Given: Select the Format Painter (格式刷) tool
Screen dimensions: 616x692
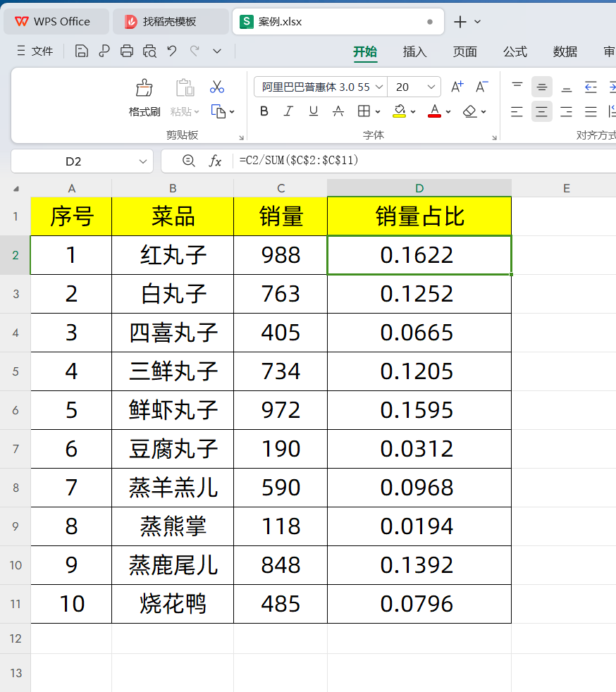Looking at the screenshot, I should (x=143, y=95).
